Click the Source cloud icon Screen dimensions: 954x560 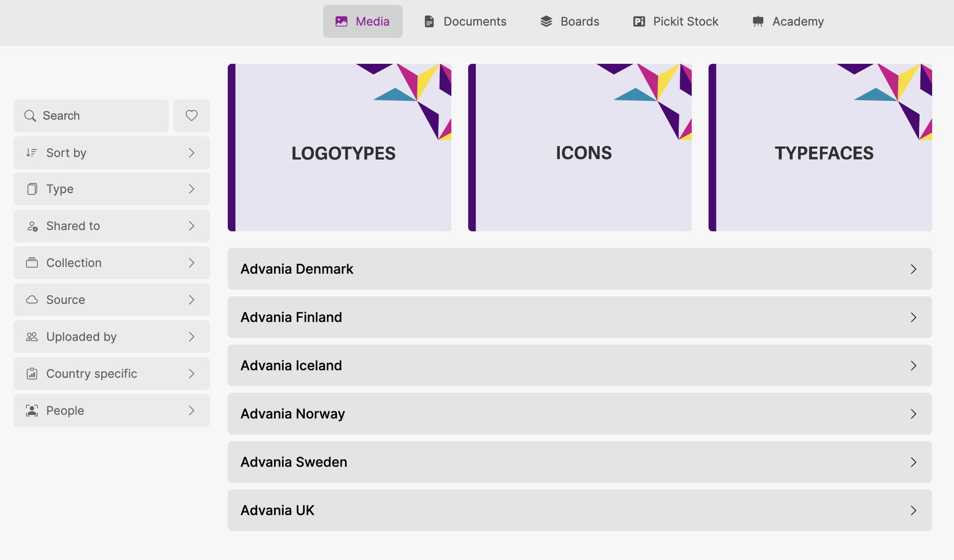[x=32, y=300]
